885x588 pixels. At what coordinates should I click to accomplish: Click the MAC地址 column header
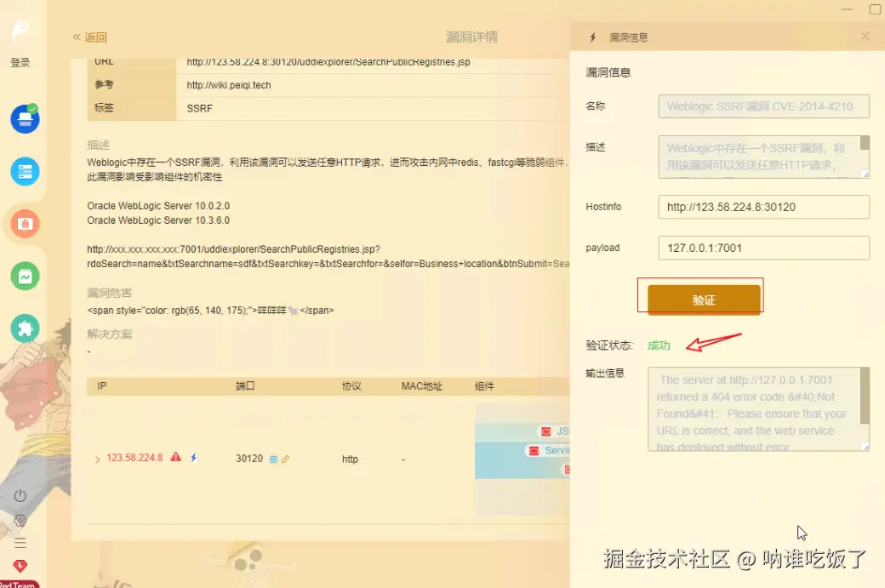coord(421,386)
